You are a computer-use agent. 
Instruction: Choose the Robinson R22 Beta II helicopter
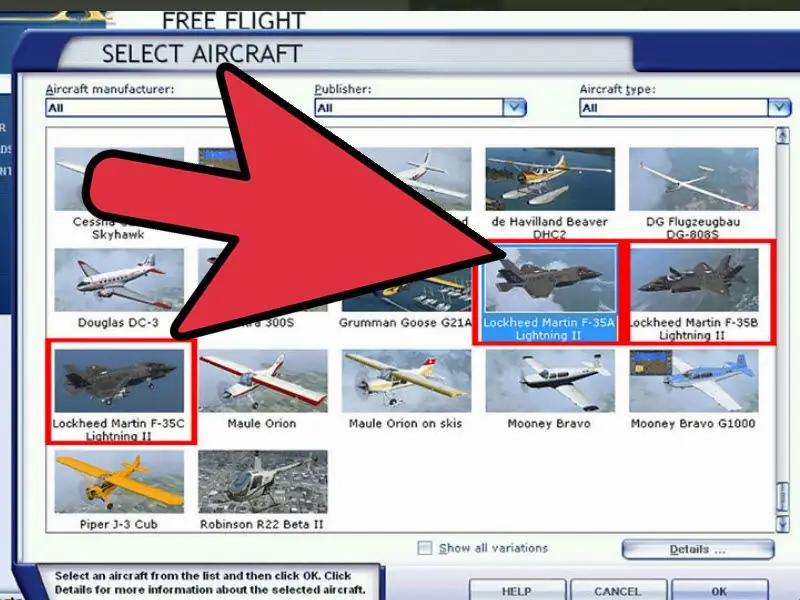[263, 481]
